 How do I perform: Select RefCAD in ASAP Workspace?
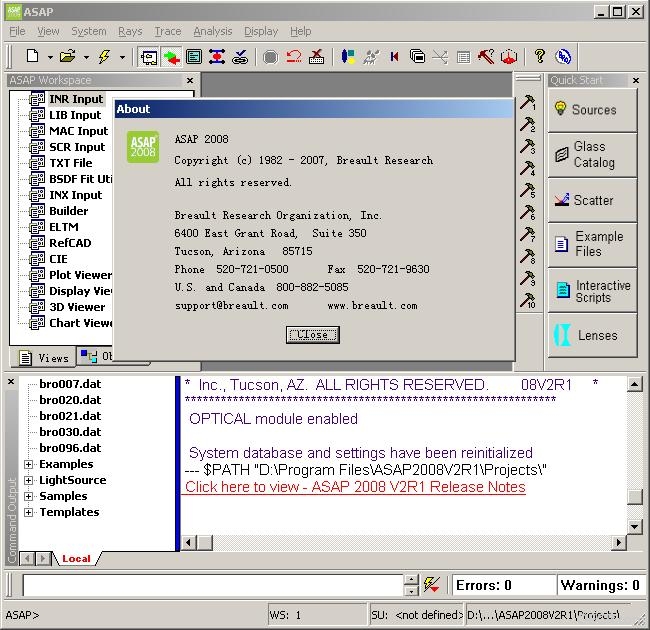pos(70,243)
